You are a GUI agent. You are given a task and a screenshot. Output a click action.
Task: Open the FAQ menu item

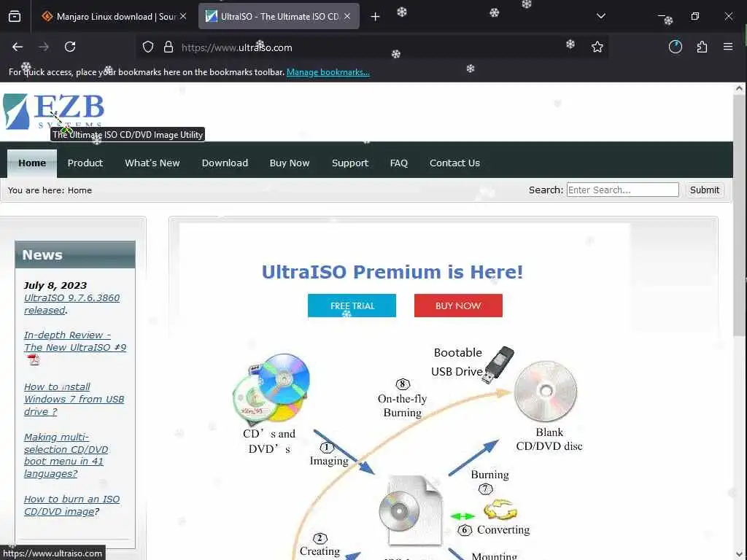399,163
